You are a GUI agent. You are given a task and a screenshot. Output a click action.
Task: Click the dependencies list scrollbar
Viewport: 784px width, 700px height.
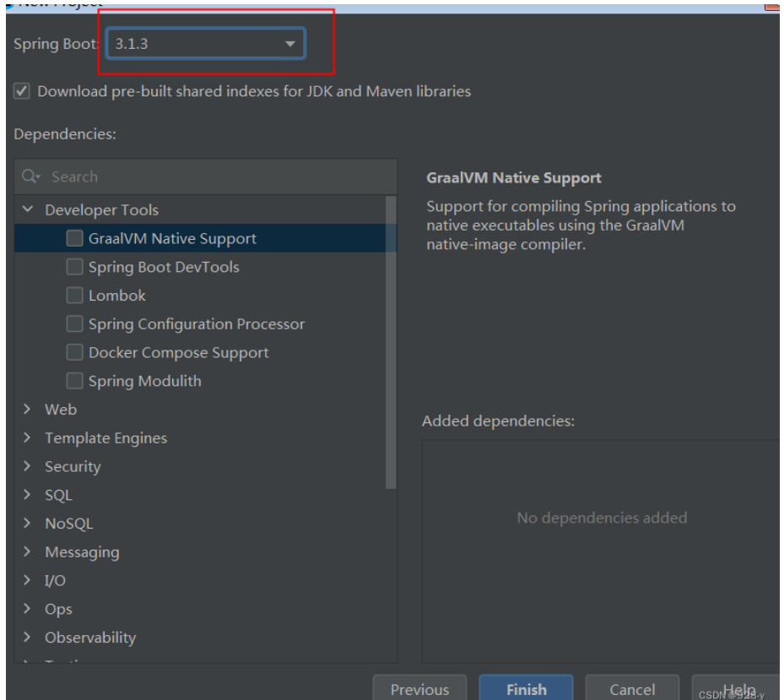click(x=391, y=342)
